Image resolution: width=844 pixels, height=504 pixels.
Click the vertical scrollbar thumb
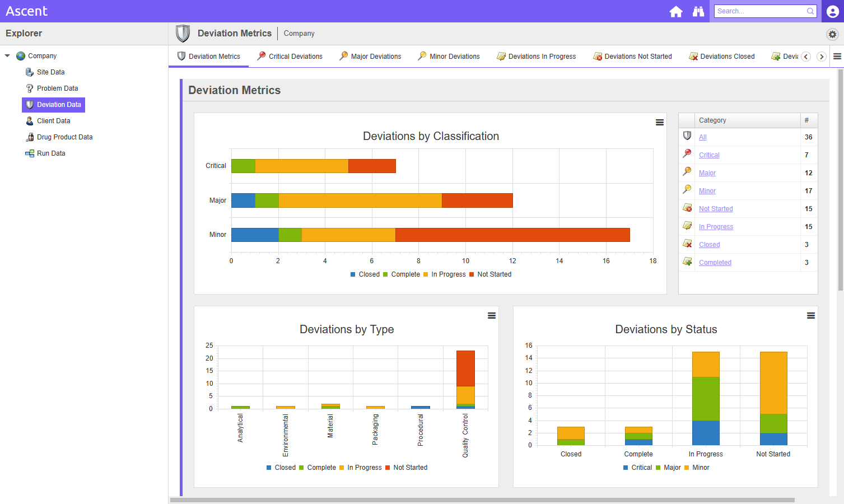[x=841, y=179]
